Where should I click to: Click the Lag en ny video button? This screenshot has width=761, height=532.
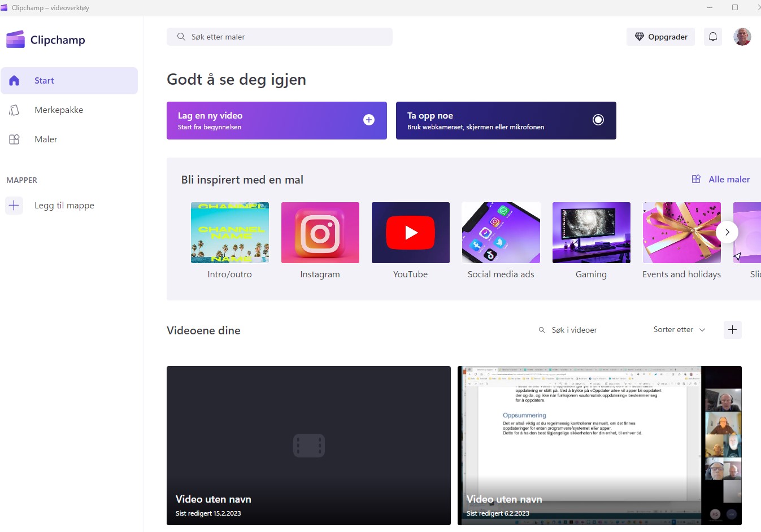coord(276,120)
